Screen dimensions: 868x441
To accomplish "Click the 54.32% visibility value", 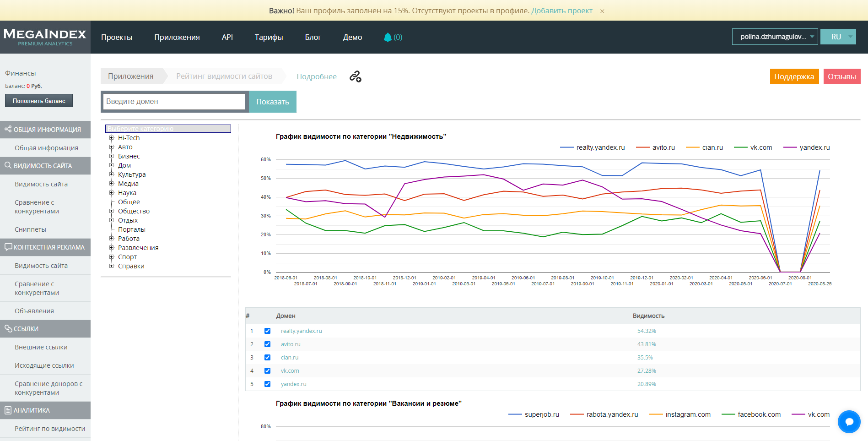I will (647, 331).
